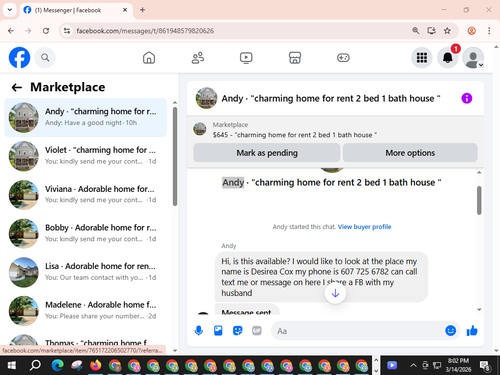The height and width of the screenshot is (375, 500).
Task: Open the taskbar clock and date
Action: [x=458, y=365]
